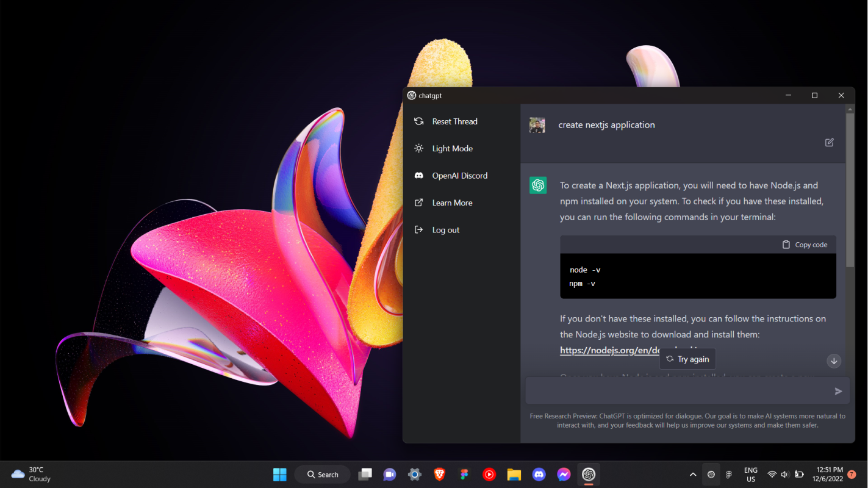Click the Free Research Preview disclaimer text
This screenshot has width=868, height=488.
687,420
